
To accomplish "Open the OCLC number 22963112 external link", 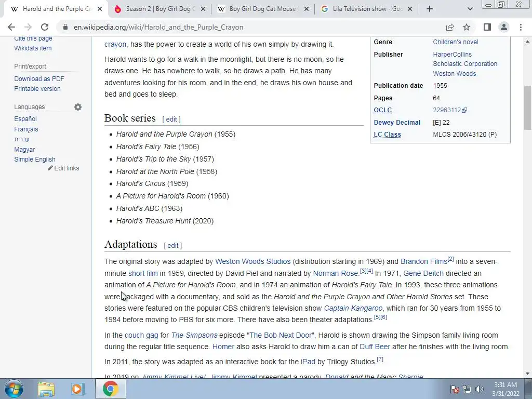I will 450,110.
